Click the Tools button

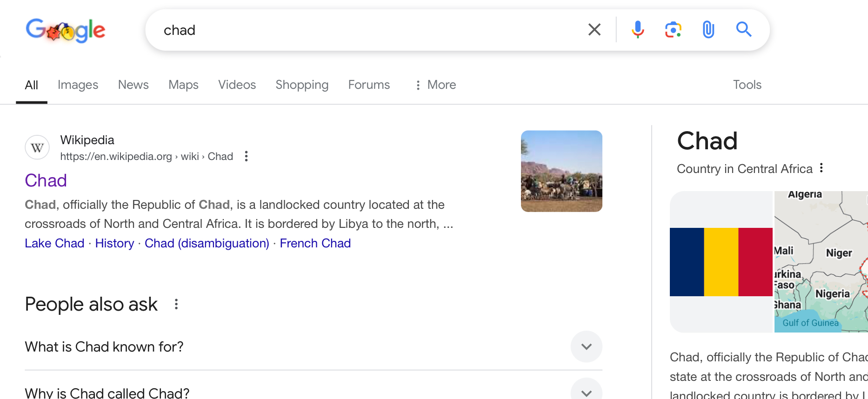tap(747, 85)
